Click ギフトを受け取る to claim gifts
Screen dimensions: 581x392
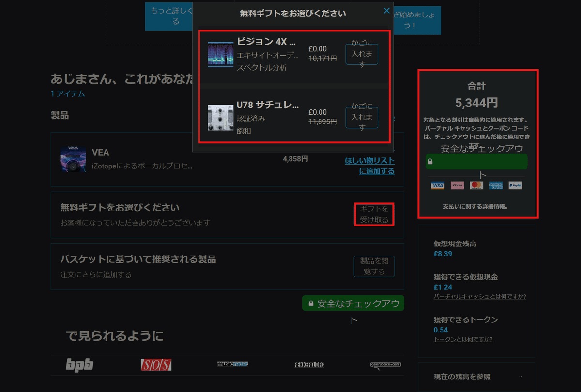click(x=374, y=214)
